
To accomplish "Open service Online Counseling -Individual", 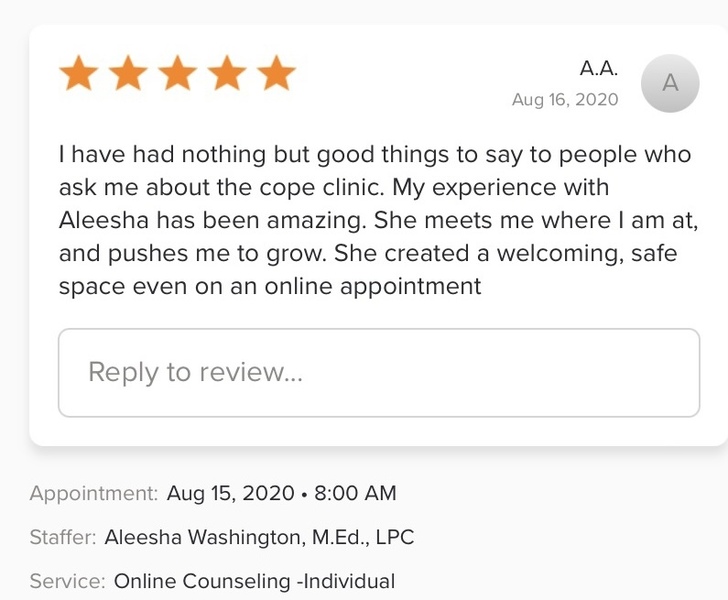I will (254, 581).
